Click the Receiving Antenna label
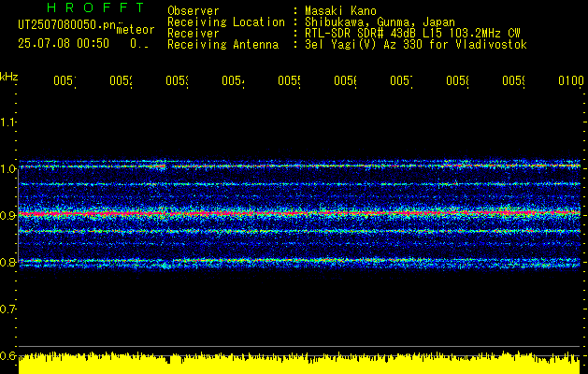Viewport: 588px width, 374px height. (x=222, y=45)
